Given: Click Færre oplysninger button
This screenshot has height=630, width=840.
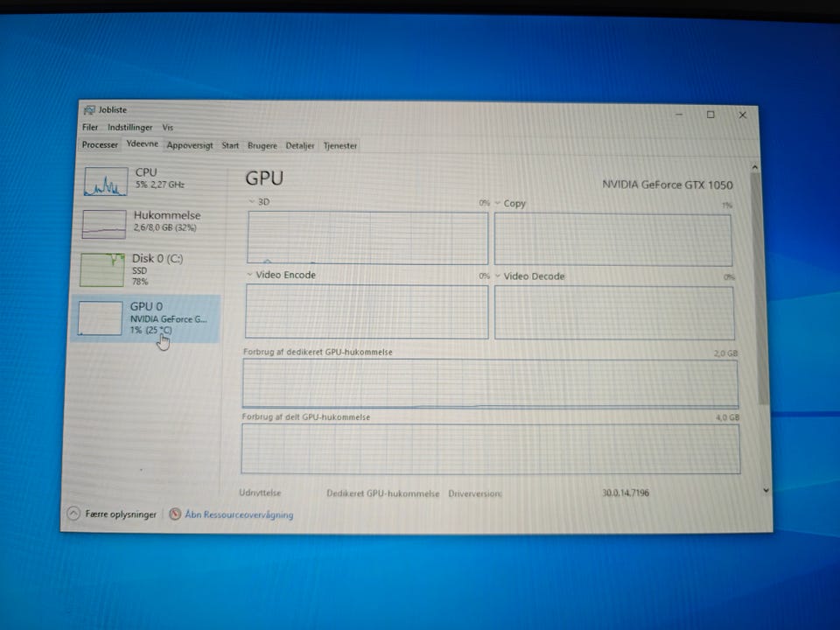Looking at the screenshot, I should tap(113, 514).
